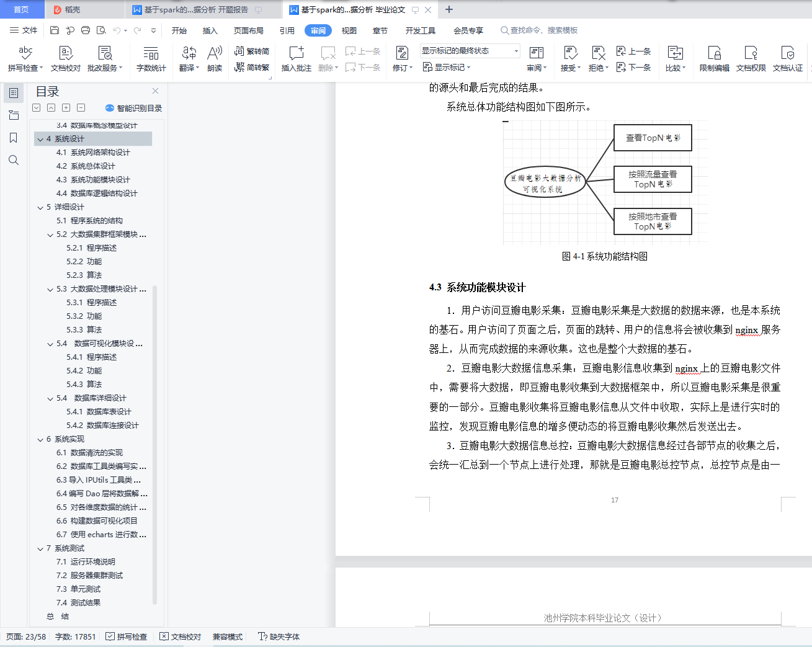Open the 显示标记 dropdown

(x=447, y=67)
